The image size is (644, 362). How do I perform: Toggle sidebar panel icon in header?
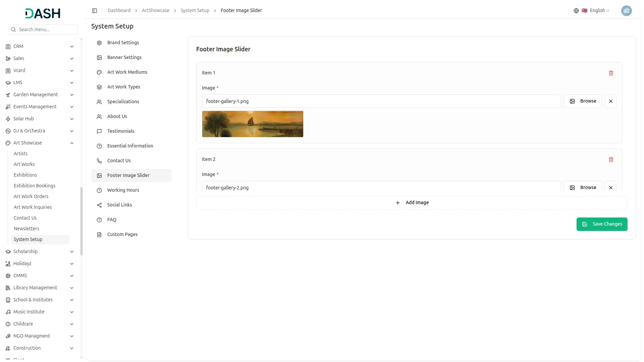click(x=95, y=11)
